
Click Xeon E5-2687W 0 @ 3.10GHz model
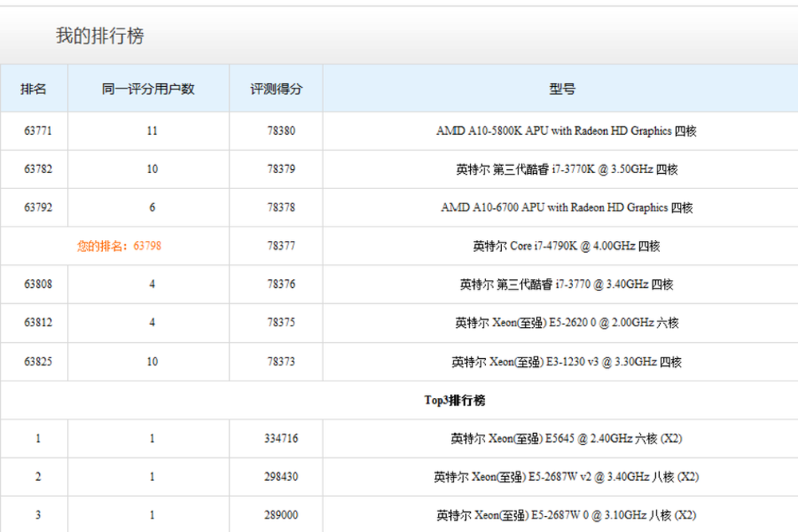(x=566, y=514)
